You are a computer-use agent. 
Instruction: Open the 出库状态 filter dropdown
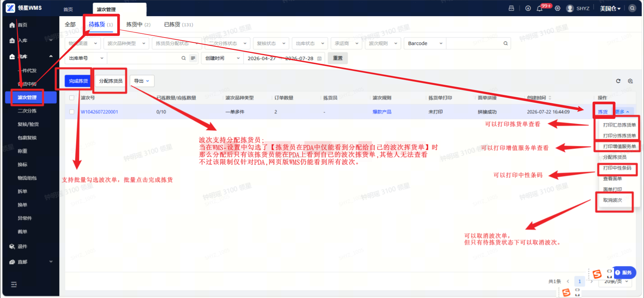310,44
